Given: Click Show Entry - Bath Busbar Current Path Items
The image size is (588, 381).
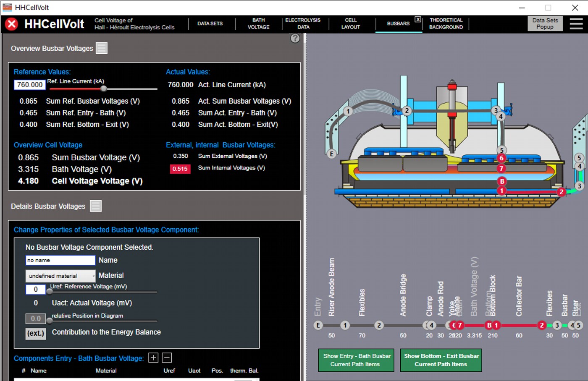Looking at the screenshot, I should [356, 360].
